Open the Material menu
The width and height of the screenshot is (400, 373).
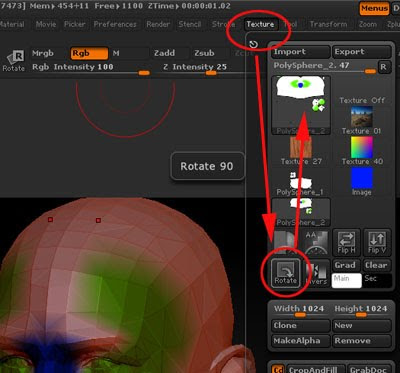pos(12,24)
